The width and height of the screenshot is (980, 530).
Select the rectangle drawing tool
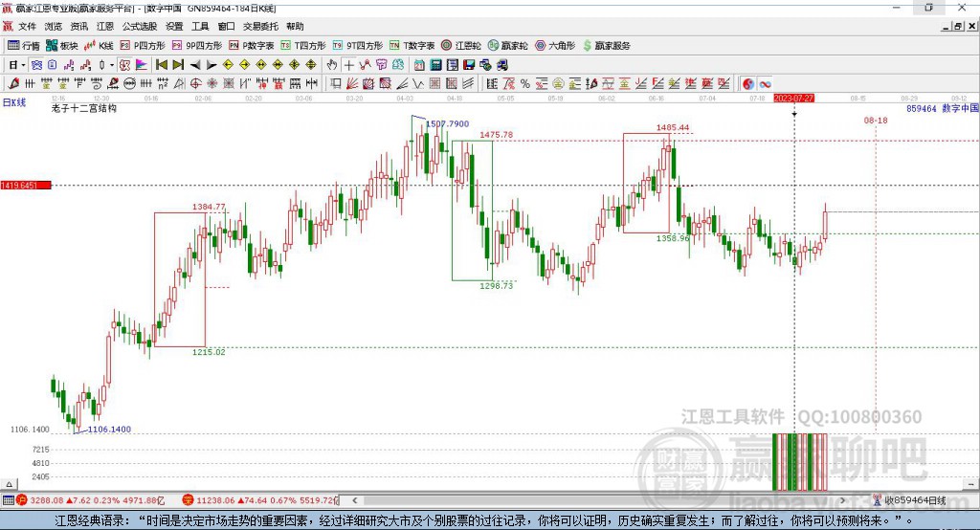point(336,84)
